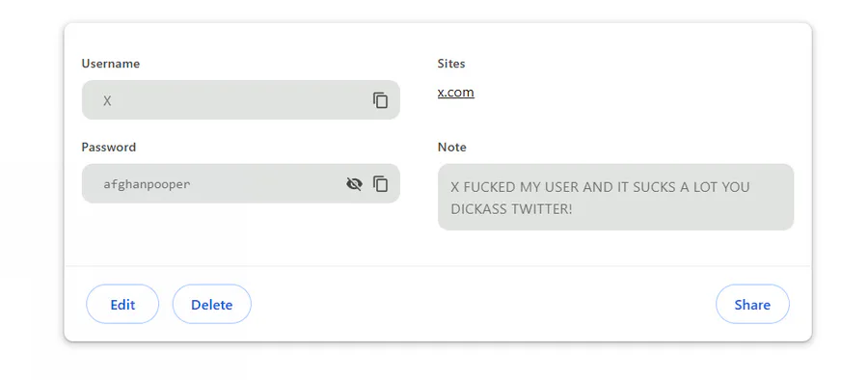Image resolution: width=868 pixels, height=380 pixels.
Task: Copy the username with the copy icon
Action: (380, 100)
